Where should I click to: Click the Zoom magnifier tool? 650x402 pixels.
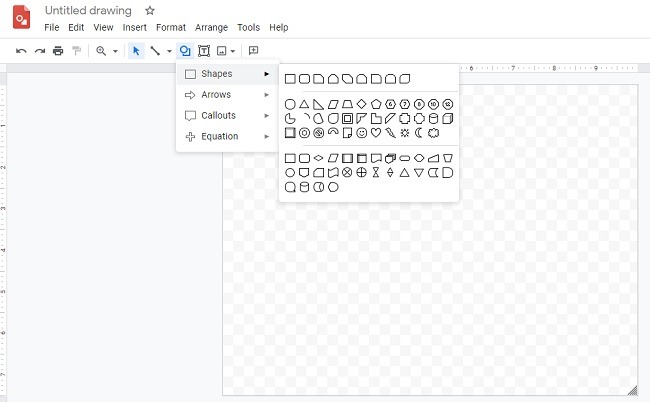point(101,51)
